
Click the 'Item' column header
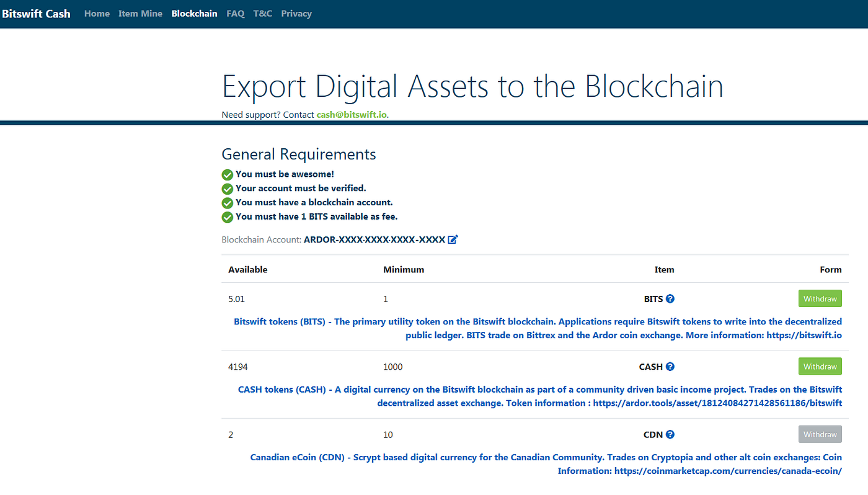click(x=664, y=269)
